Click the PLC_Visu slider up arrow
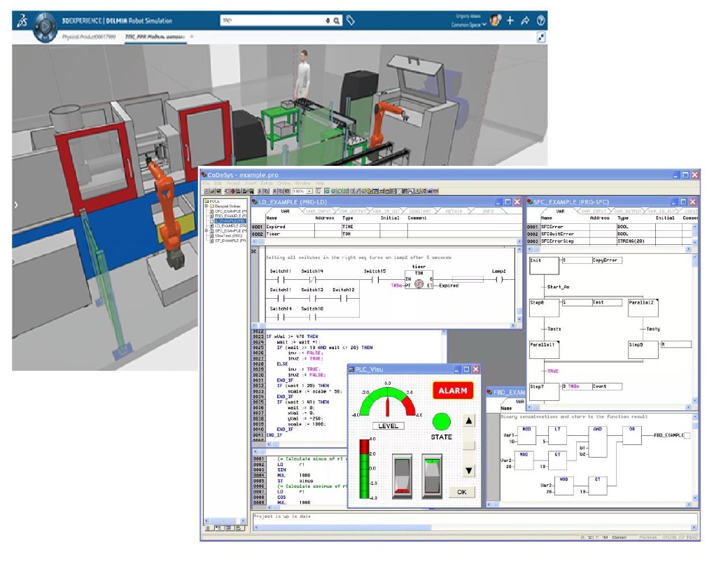 point(468,421)
